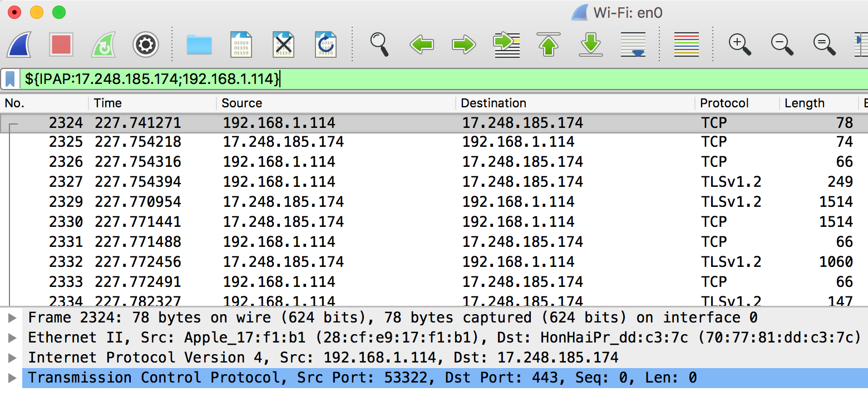This screenshot has height=397, width=868.
Task: Reload the capture file
Action: pos(326,44)
